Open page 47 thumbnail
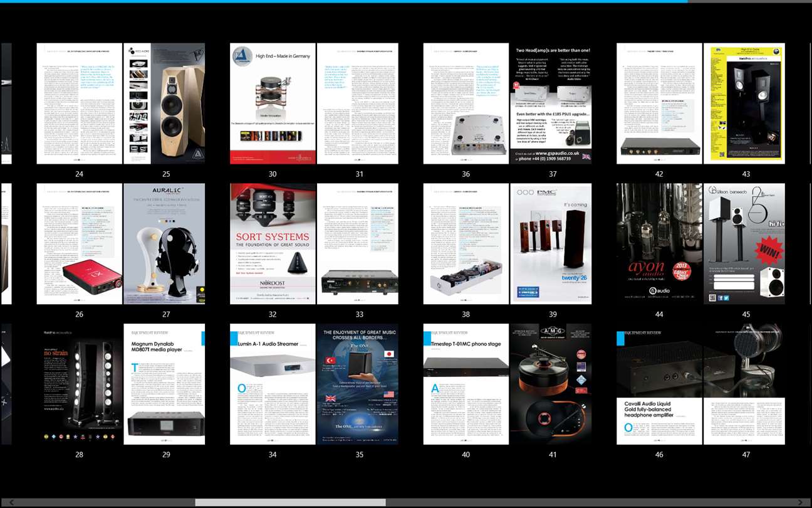 tap(744, 384)
